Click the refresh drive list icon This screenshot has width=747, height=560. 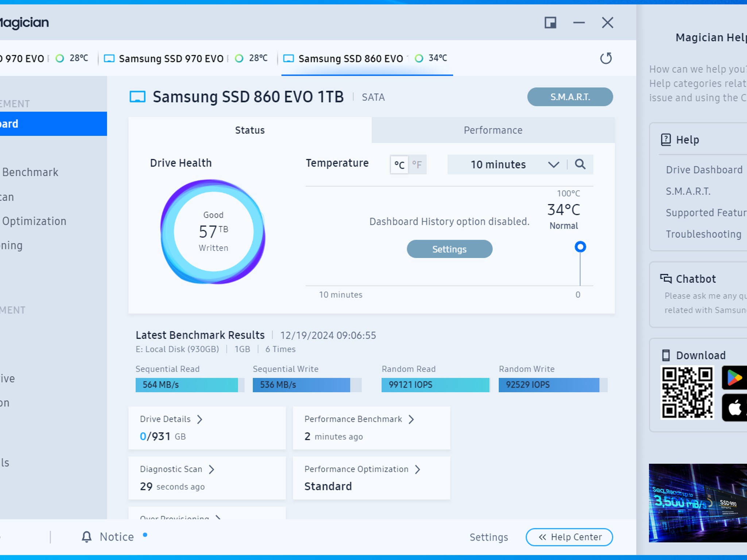(x=606, y=58)
